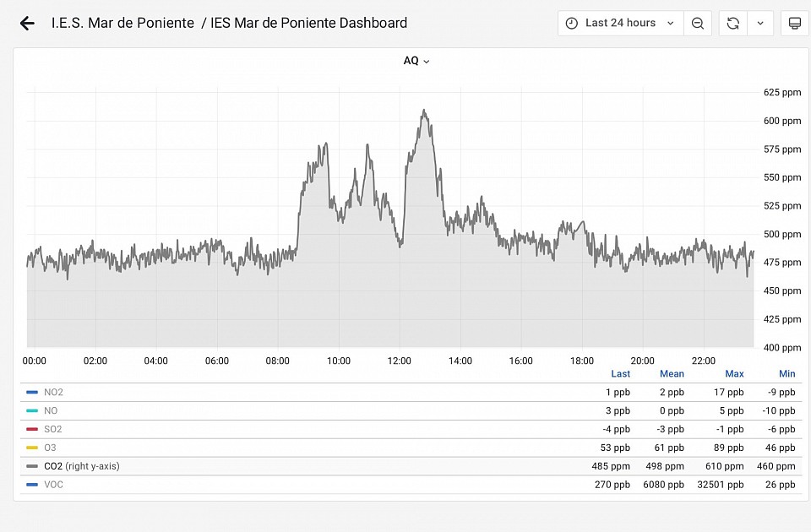Click the highest CO2 peak on the chart
Viewport: 811px width, 532px height.
point(424,110)
